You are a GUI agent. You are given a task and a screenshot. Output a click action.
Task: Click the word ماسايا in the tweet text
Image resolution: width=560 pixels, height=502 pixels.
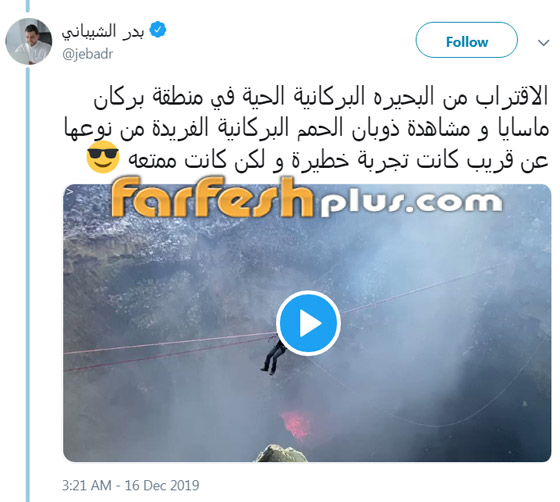point(521,129)
